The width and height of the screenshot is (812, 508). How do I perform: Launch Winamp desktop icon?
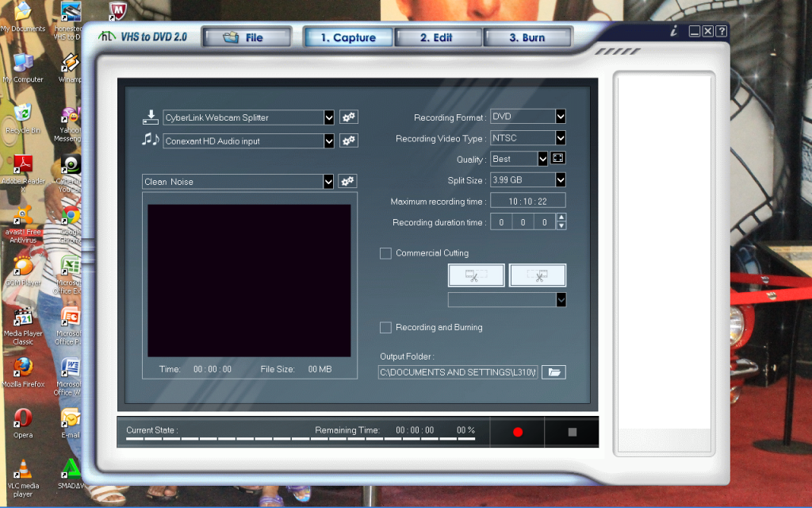[x=70, y=67]
